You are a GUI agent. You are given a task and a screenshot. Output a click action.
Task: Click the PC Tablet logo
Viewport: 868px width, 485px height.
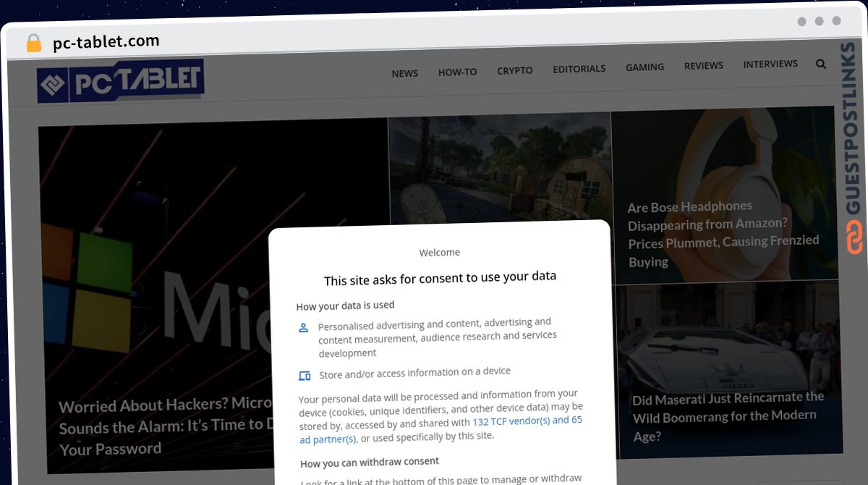[121, 81]
